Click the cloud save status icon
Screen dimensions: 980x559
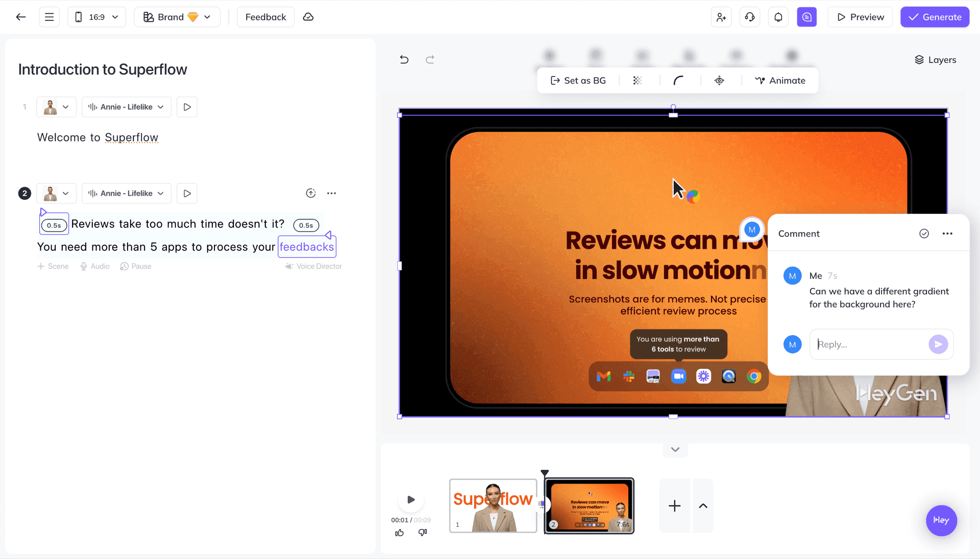coord(308,17)
